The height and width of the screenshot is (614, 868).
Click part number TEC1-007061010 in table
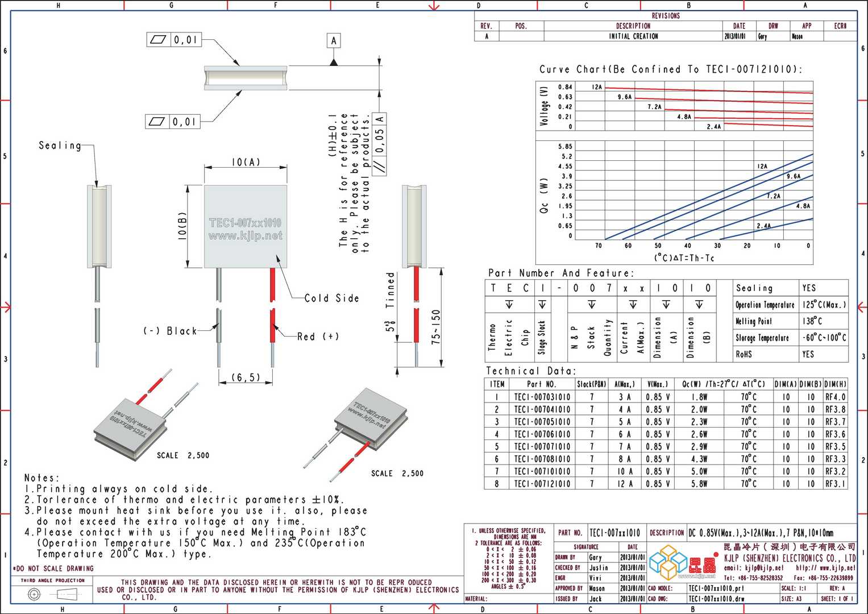[x=542, y=434]
